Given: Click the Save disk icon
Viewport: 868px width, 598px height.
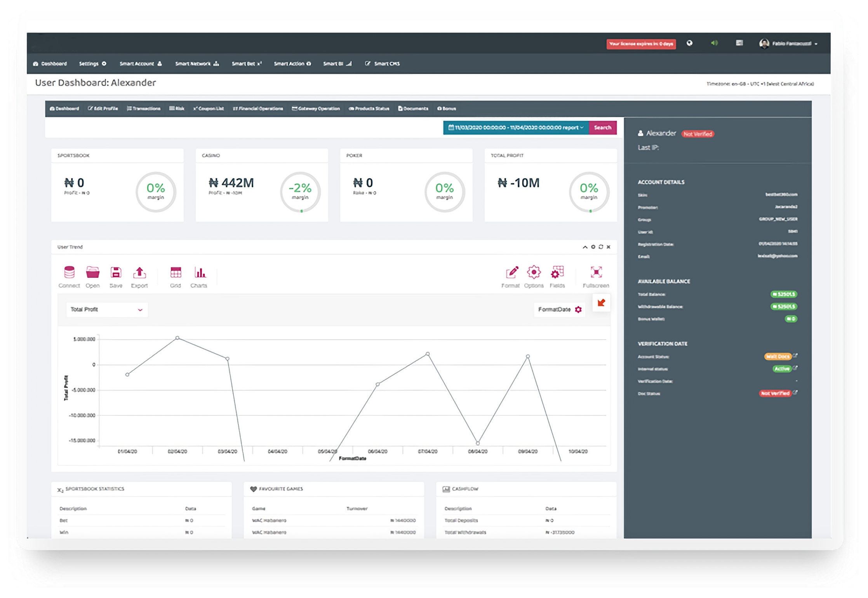Looking at the screenshot, I should pyautogui.click(x=116, y=273).
